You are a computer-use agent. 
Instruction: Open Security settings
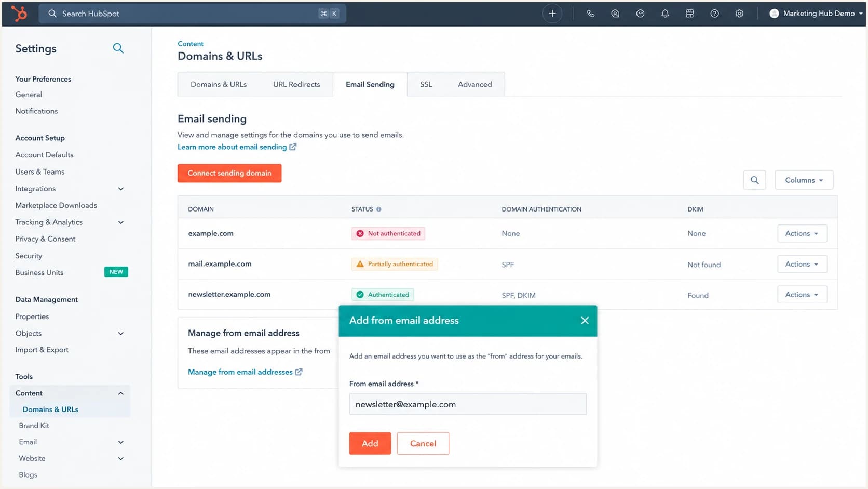29,256
